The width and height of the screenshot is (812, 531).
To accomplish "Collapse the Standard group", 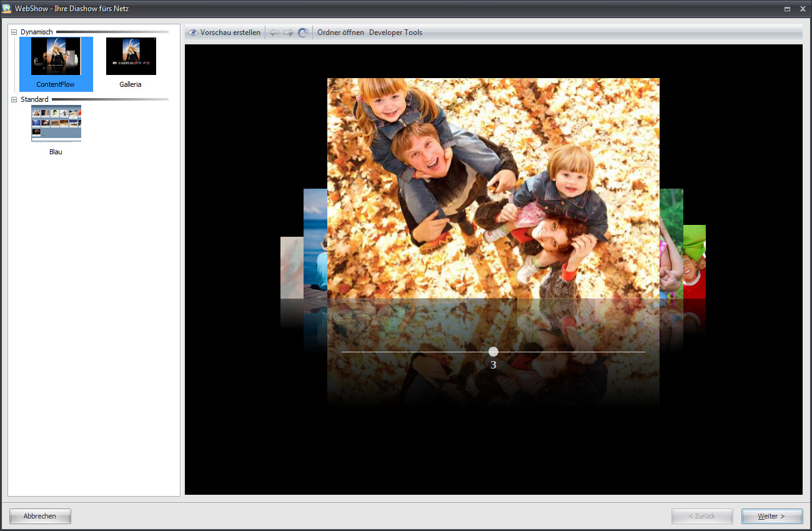I will (14, 99).
